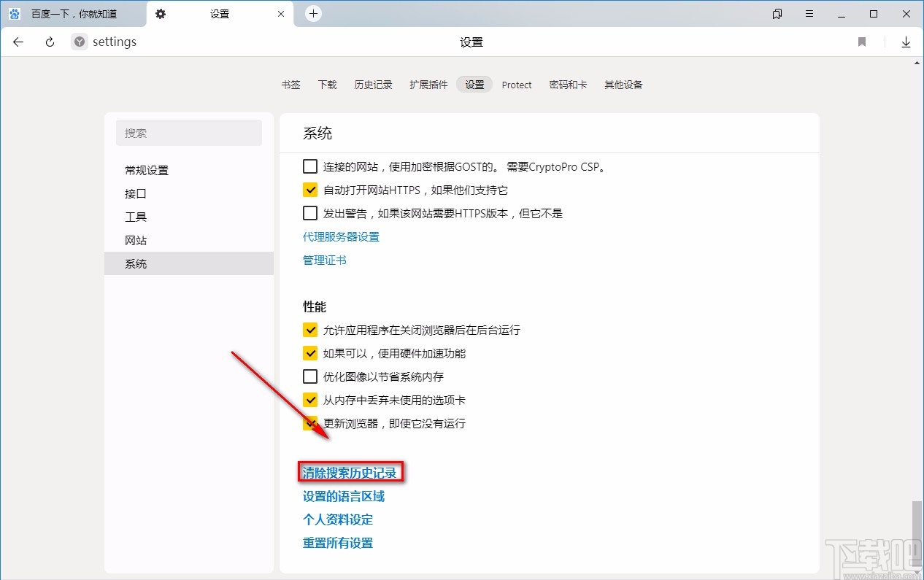Image resolution: width=924 pixels, height=580 pixels.
Task: Click the back navigation arrow
Action: tap(18, 42)
